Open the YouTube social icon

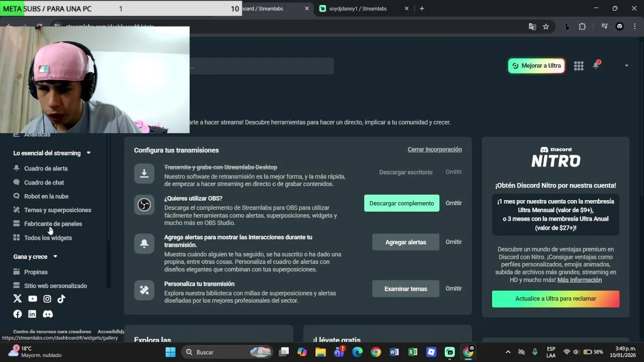click(x=32, y=299)
